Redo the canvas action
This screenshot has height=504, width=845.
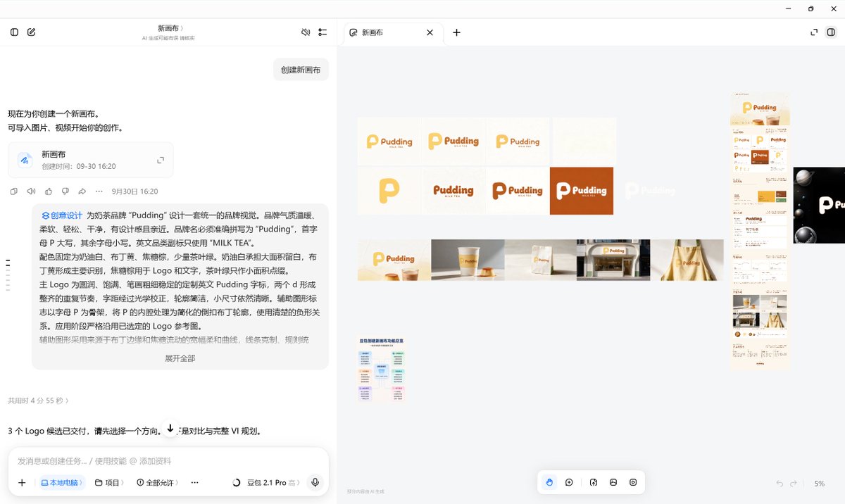click(794, 484)
